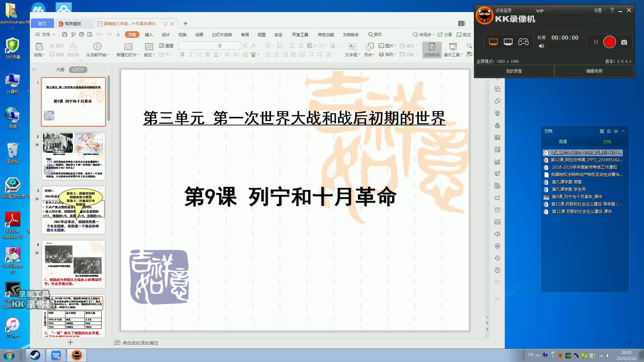Toggle bold formatting
This screenshot has width=644, height=362.
point(182,54)
